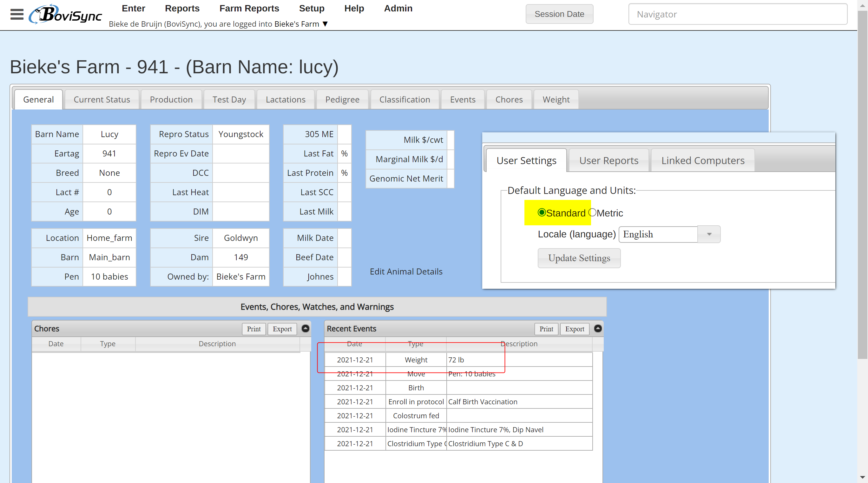Switch to the Classification tab
This screenshot has width=868, height=483.
coord(405,99)
